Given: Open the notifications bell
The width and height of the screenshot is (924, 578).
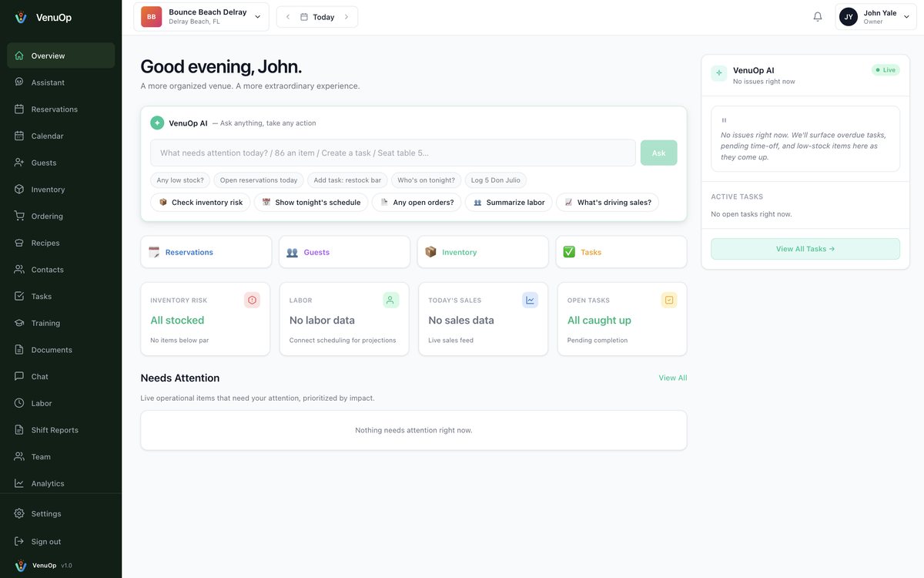Looking at the screenshot, I should (818, 17).
